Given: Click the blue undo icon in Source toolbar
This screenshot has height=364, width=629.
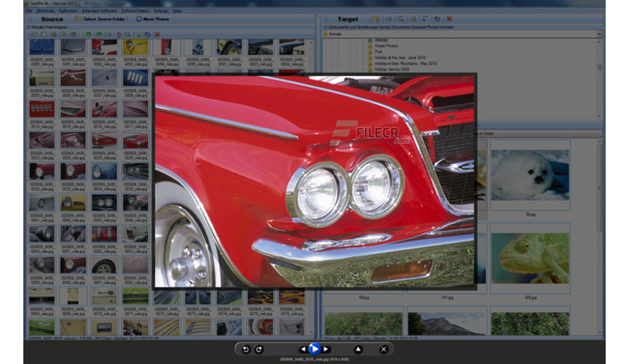Looking at the screenshot, I should point(147,35).
